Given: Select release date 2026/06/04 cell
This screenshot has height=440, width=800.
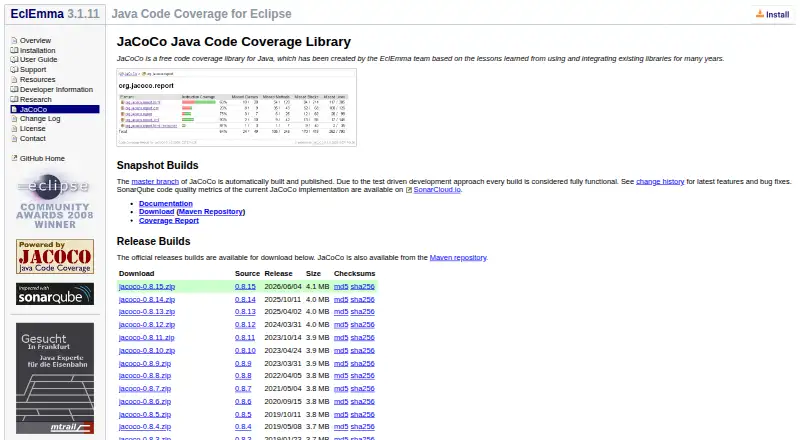Looking at the screenshot, I should click(283, 287).
